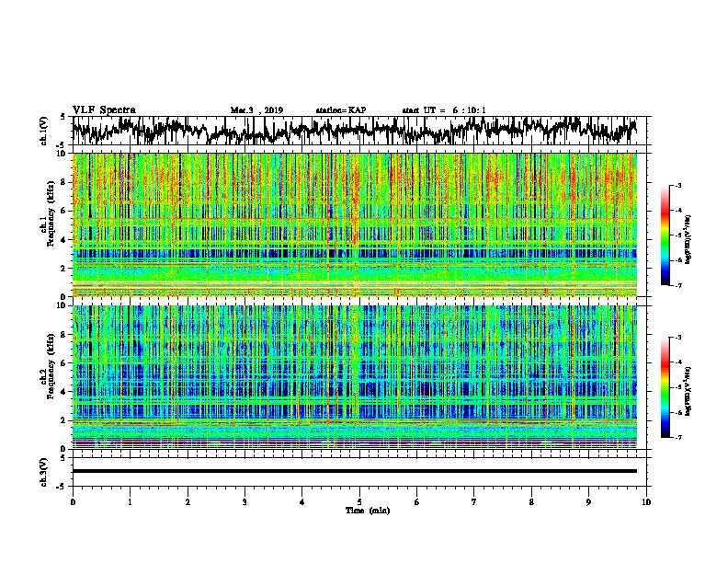The width and height of the screenshot is (728, 563).
Task: Click the ch.1 spectrogram panel
Action: pos(355,224)
